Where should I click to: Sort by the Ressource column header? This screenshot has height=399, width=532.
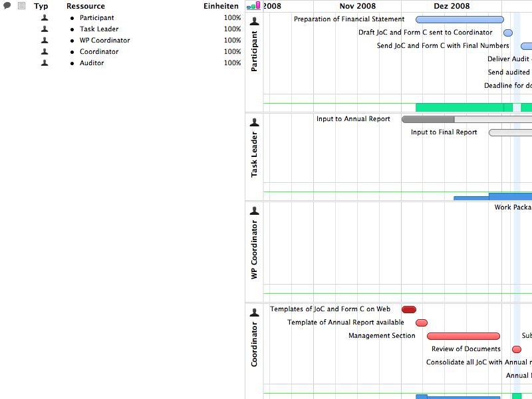click(x=85, y=6)
